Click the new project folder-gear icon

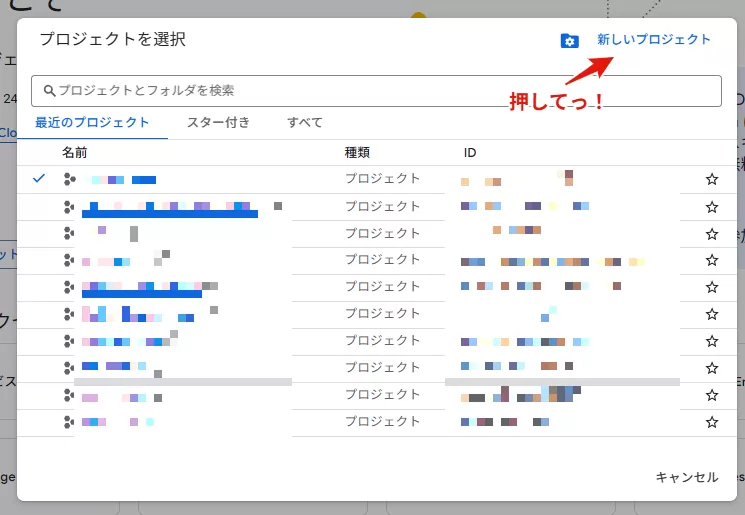tap(570, 41)
